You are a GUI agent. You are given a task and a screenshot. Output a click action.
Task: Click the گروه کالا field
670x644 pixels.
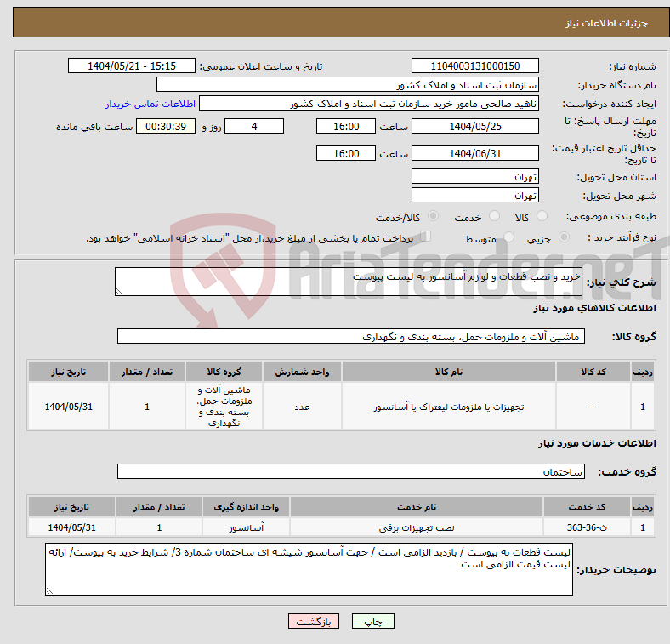coord(351,336)
